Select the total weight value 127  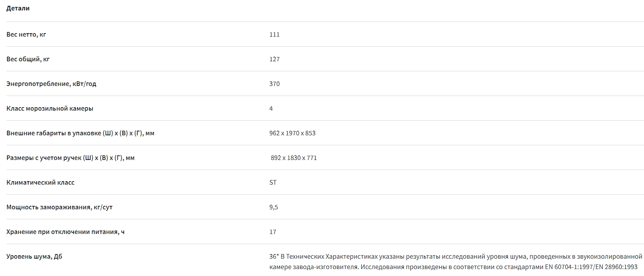click(274, 59)
